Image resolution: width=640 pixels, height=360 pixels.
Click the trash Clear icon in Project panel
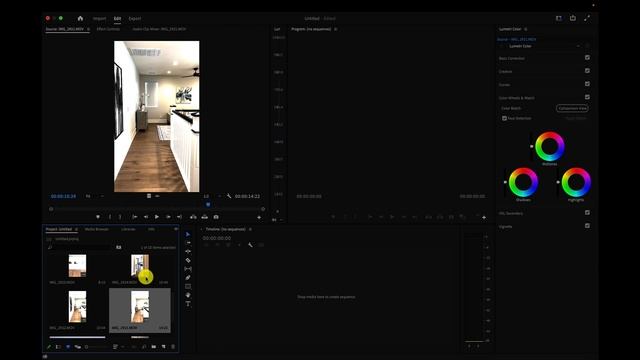pos(173,347)
